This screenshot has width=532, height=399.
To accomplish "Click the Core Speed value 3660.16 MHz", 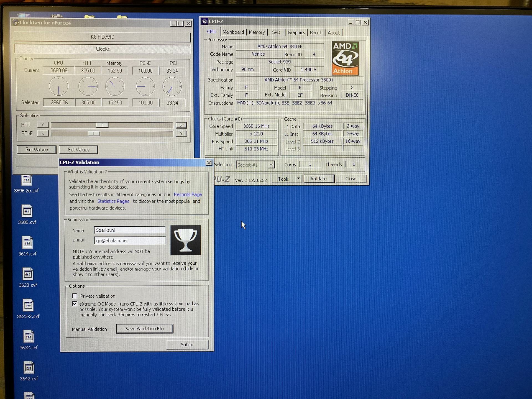I will [x=256, y=126].
